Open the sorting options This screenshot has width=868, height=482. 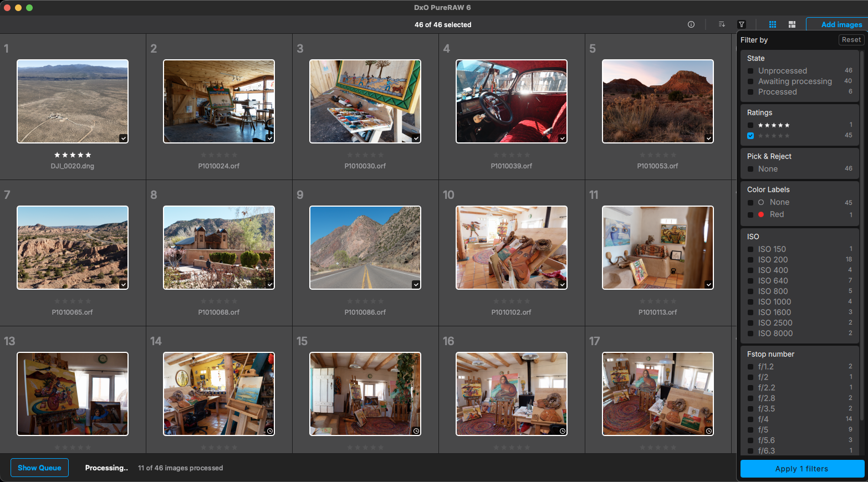[x=721, y=24]
